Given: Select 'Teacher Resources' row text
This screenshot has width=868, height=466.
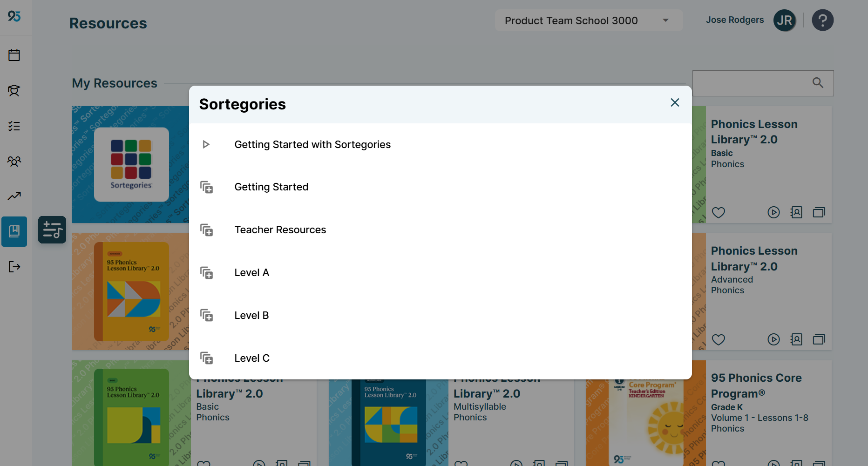Looking at the screenshot, I should pos(280,230).
